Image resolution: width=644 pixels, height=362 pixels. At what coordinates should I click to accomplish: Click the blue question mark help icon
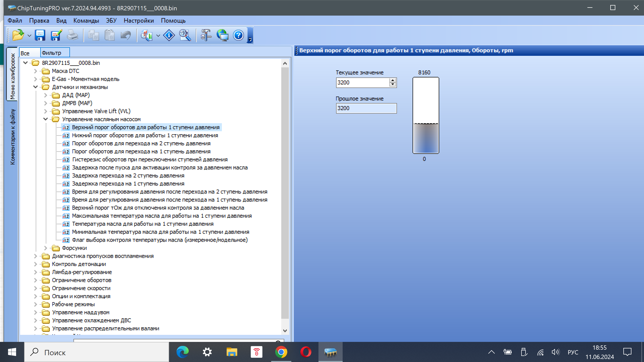tap(238, 35)
